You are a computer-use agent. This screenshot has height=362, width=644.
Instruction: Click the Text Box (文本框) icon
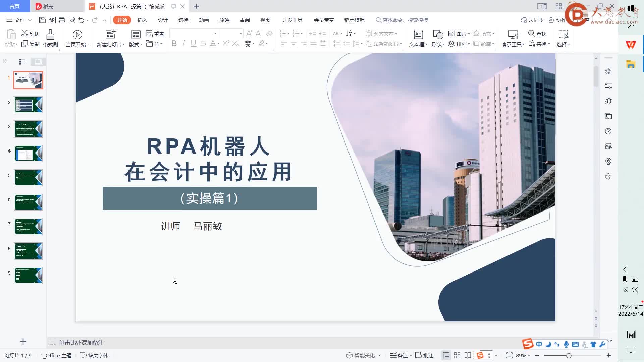click(418, 35)
